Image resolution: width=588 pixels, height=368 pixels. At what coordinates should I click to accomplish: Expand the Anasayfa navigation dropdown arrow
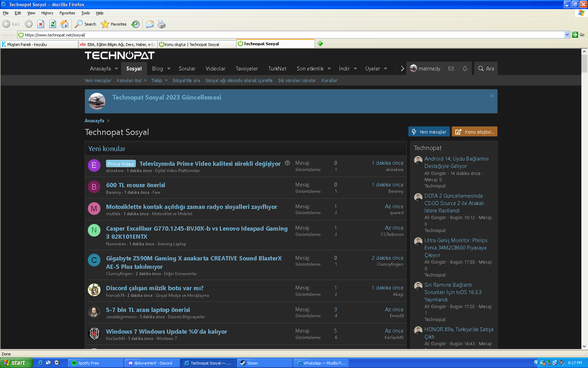pyautogui.click(x=116, y=69)
